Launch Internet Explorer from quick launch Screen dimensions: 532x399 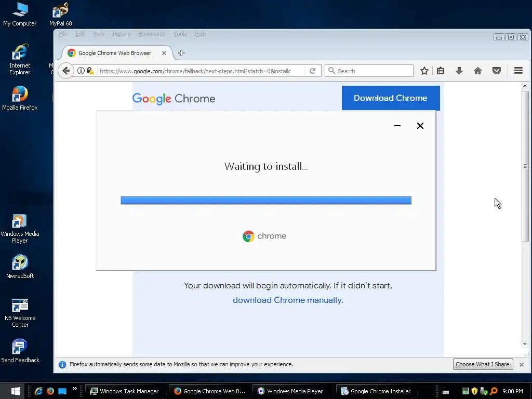point(38,391)
